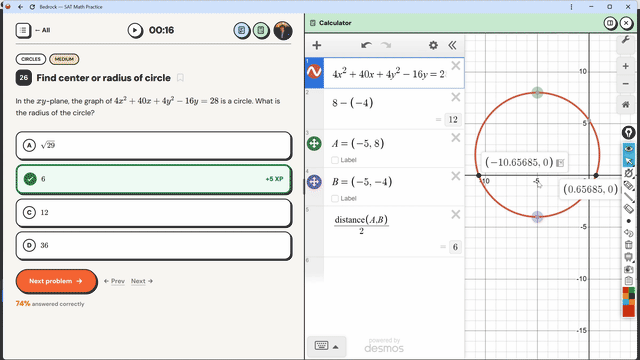Select the pen annotation tool

click(629, 173)
